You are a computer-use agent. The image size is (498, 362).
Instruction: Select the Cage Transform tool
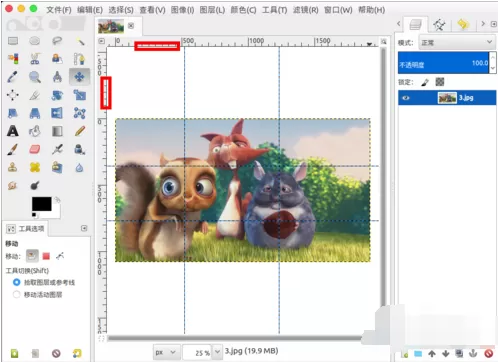(x=80, y=113)
